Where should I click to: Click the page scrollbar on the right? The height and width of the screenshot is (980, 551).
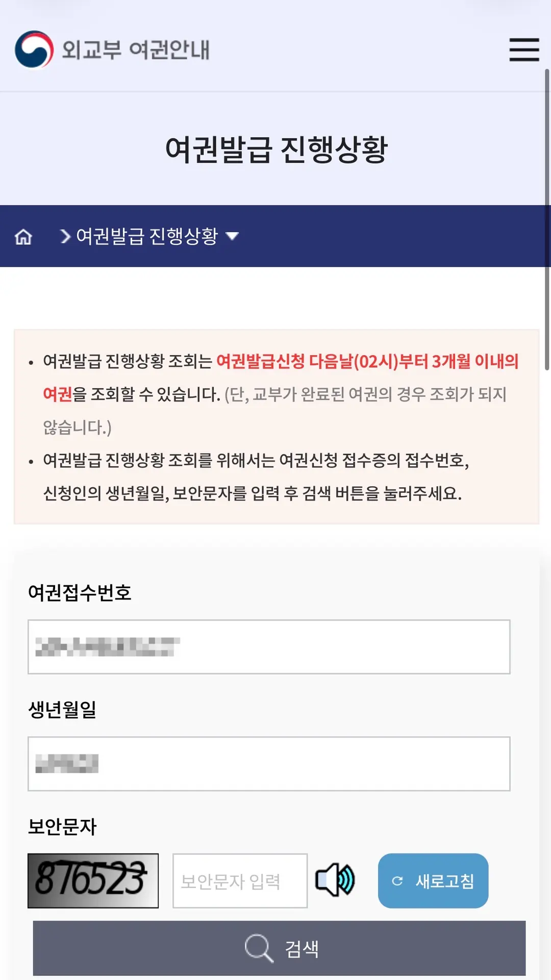click(547, 219)
